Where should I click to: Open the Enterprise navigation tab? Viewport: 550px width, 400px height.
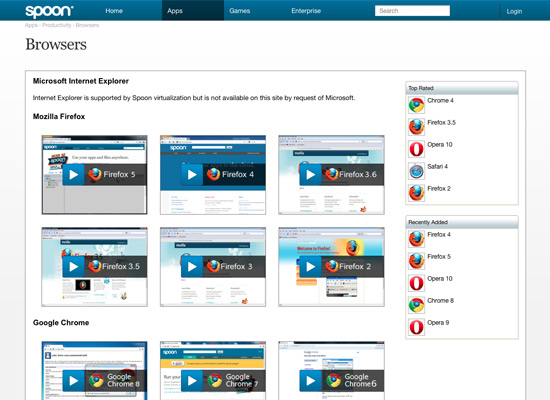tap(306, 11)
